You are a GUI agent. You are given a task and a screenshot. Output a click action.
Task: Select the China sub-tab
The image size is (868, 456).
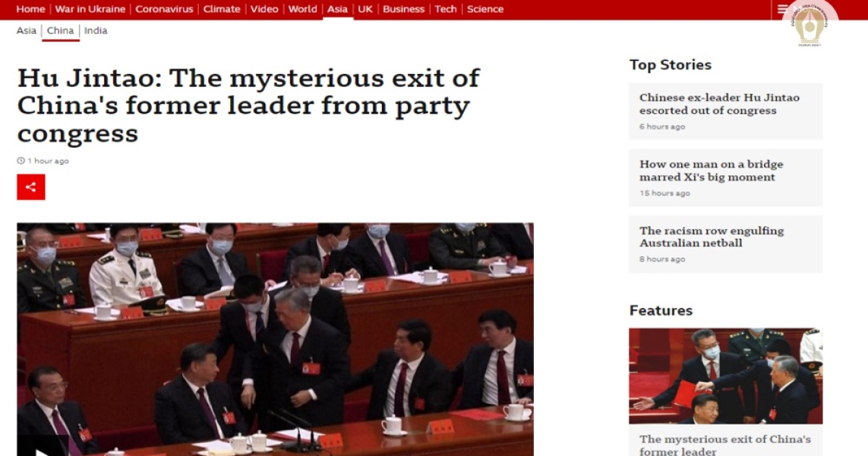pos(61,30)
